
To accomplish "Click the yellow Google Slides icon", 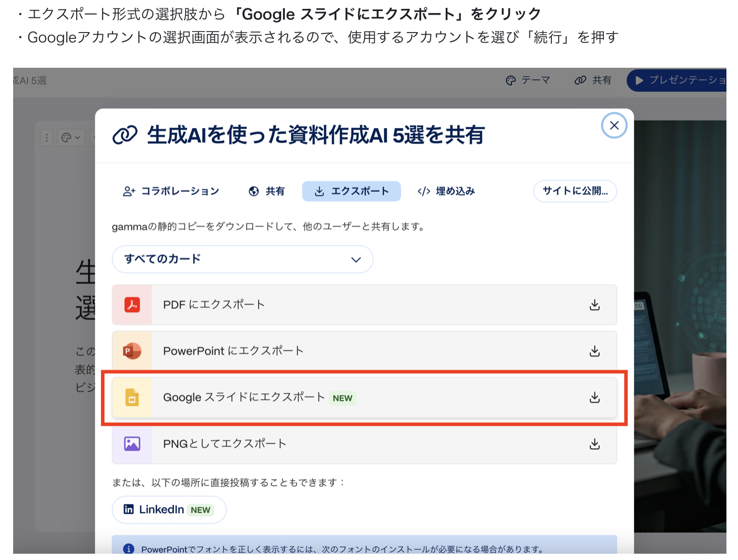I will (132, 398).
